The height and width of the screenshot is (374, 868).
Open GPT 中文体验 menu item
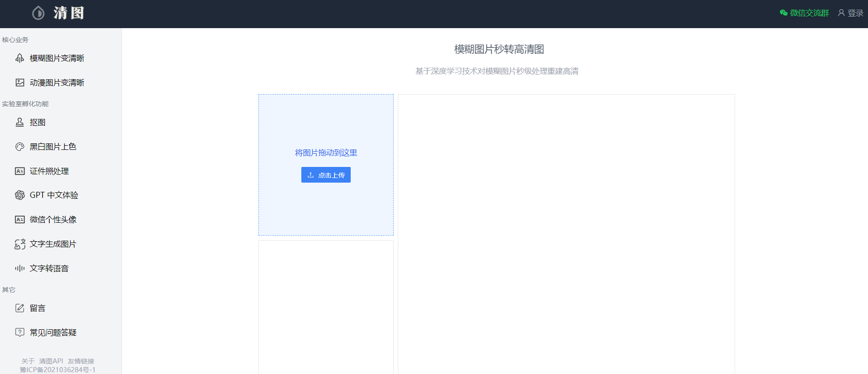tap(54, 195)
